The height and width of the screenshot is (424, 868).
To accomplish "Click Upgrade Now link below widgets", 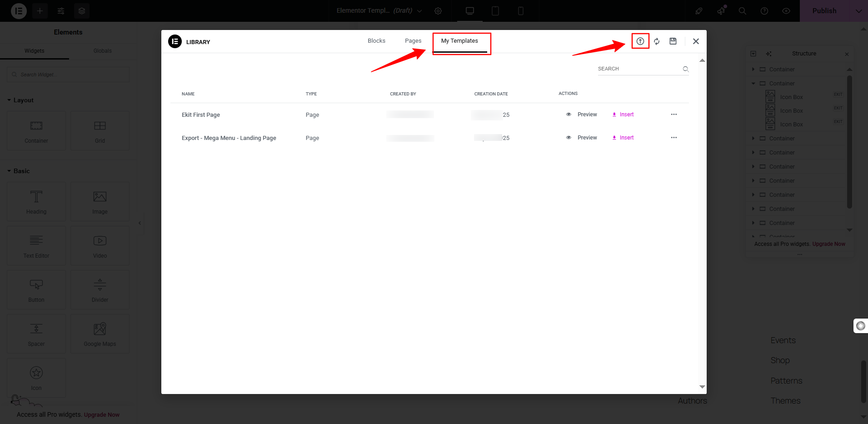I will (x=102, y=415).
